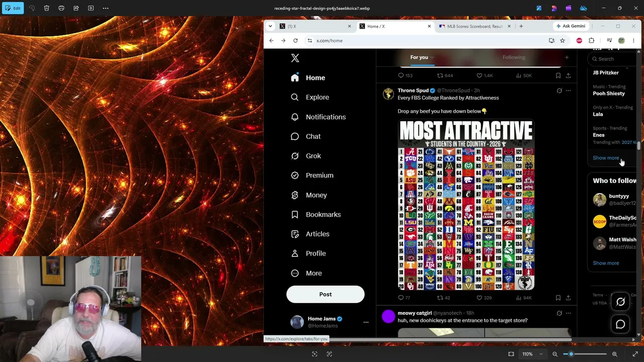Open Throne Spud post's more options
Viewport: 644px width, 362px height.
[568, 91]
